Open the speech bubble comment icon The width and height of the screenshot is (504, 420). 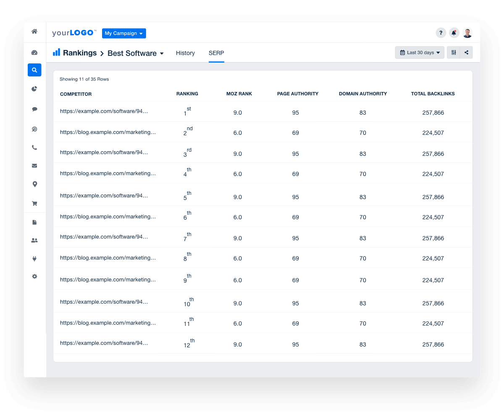[34, 109]
